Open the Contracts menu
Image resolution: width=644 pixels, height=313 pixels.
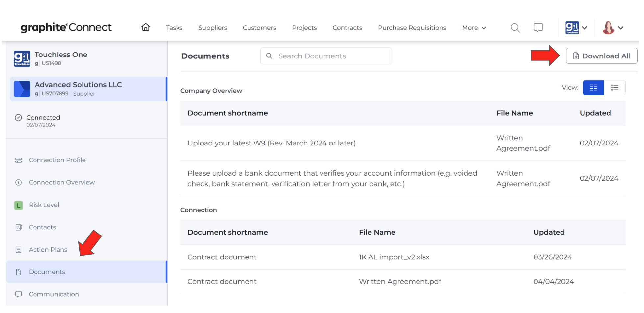point(347,28)
